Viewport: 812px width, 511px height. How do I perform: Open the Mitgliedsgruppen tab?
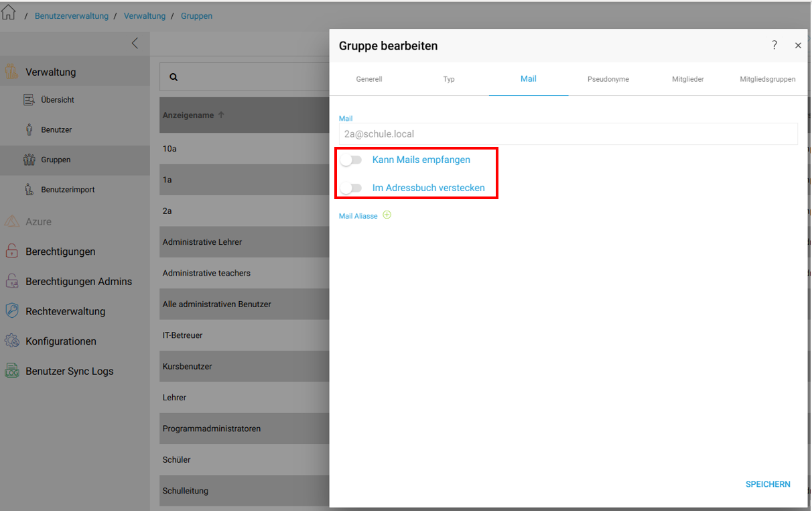768,79
